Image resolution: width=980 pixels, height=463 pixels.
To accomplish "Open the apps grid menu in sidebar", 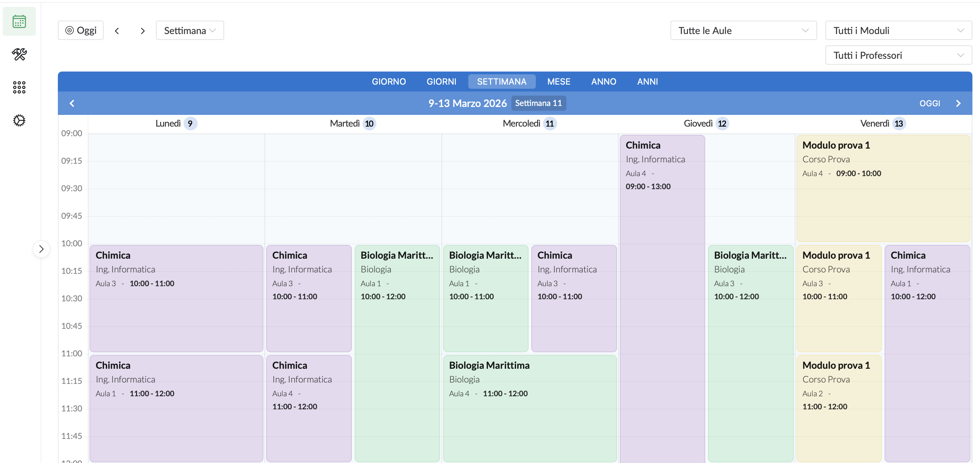I will (19, 87).
